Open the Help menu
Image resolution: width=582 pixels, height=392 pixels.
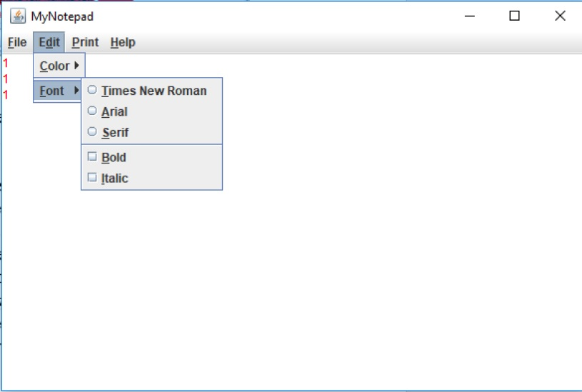pyautogui.click(x=123, y=42)
